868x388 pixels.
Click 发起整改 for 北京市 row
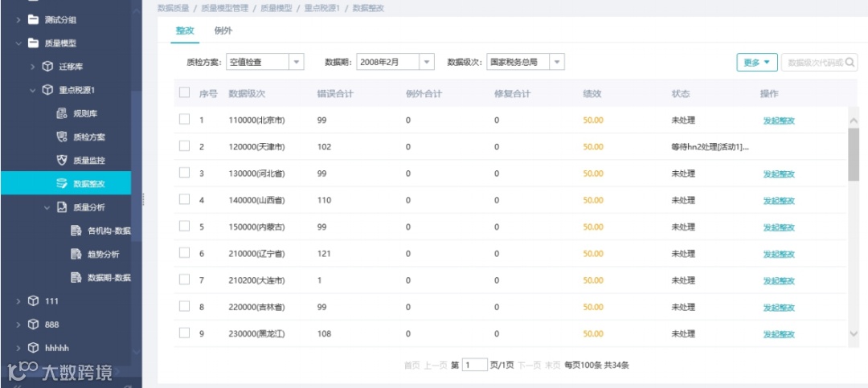coord(779,120)
